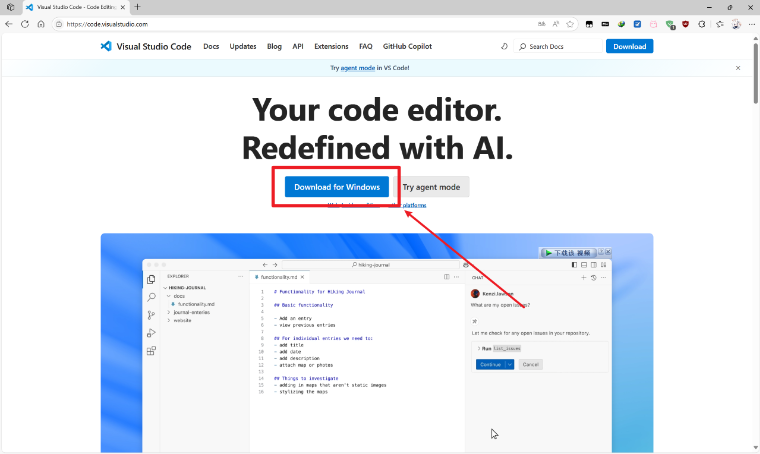Open the browser Settings and more menu
This screenshot has height=454, width=760.
click(752, 24)
